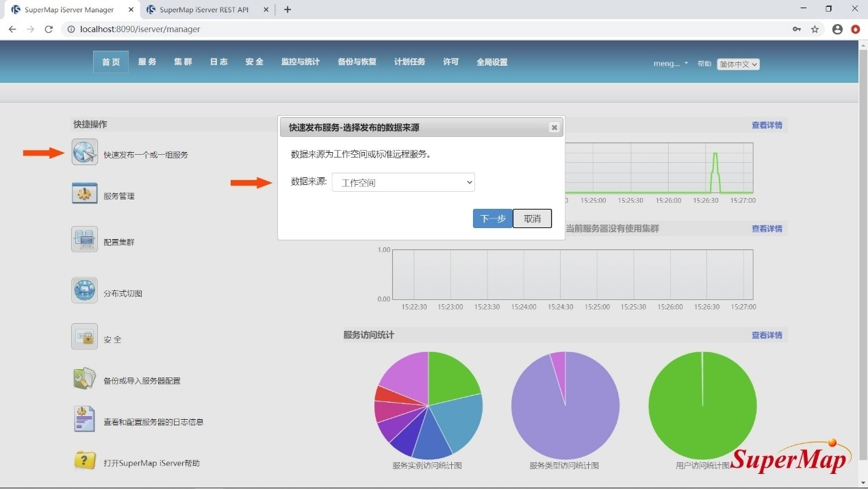The height and width of the screenshot is (489, 868).
Task: Select the 首页 menu tab
Action: (111, 62)
